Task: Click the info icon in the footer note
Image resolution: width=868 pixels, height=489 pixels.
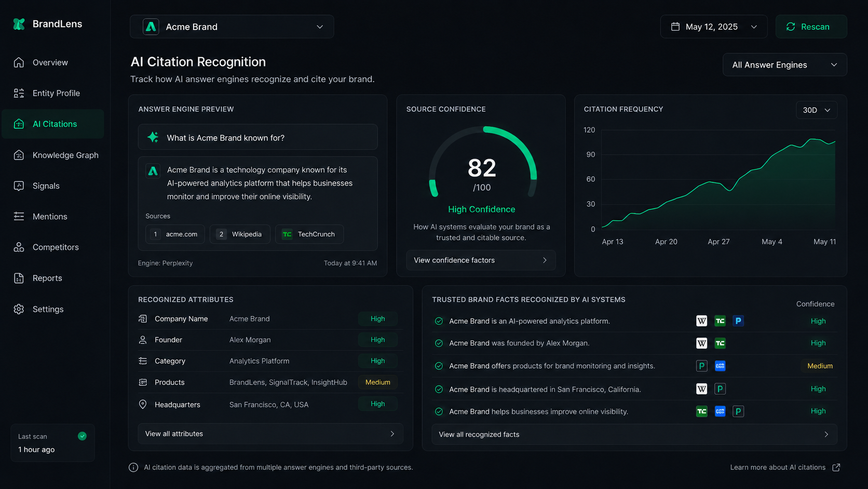Action: (133, 467)
